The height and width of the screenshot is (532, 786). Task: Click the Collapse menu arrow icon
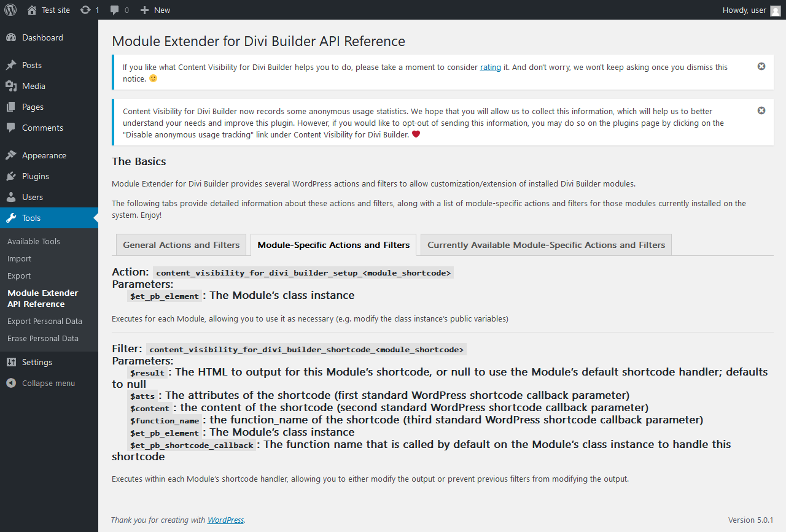click(x=11, y=383)
